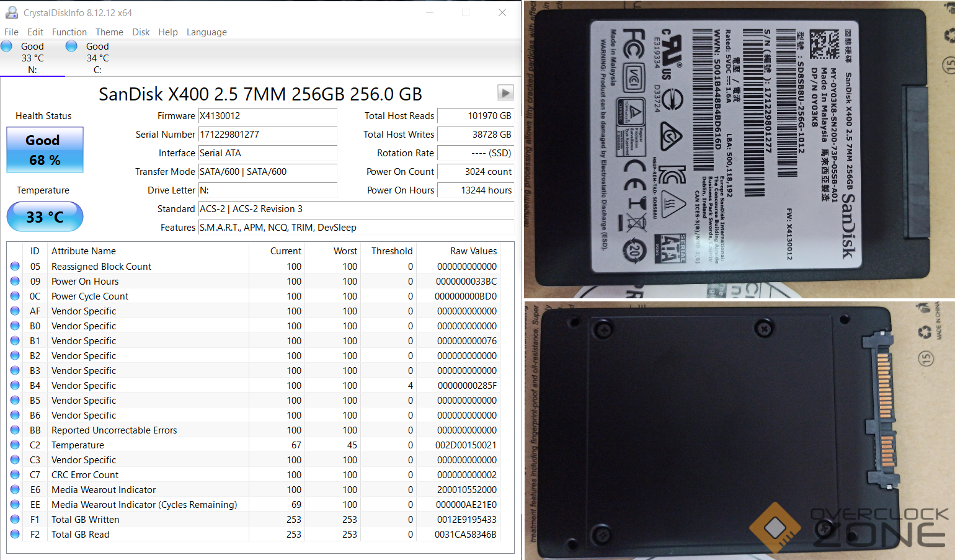Click status icon for attribute AF

15,311
